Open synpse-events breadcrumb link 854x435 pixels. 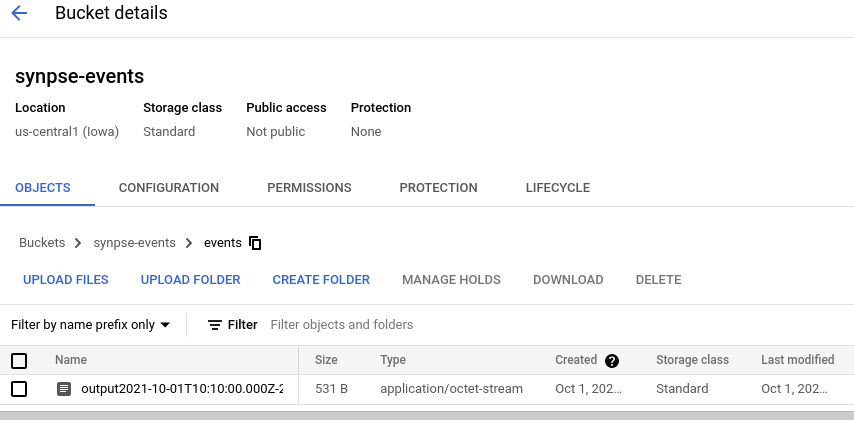click(x=134, y=243)
